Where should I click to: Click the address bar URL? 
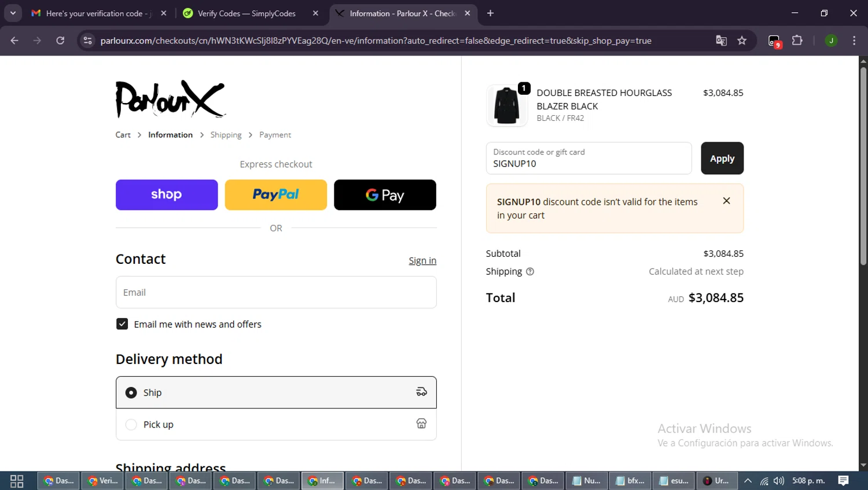coord(376,40)
